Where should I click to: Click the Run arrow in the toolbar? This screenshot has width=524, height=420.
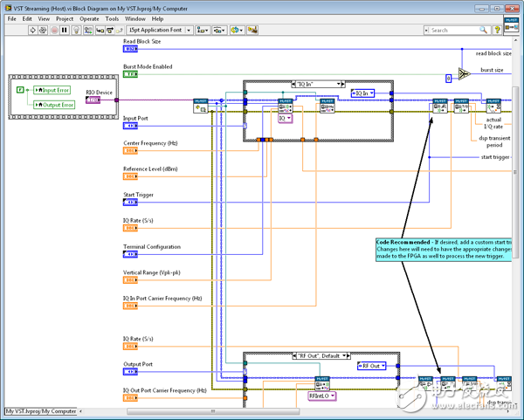[x=34, y=30]
